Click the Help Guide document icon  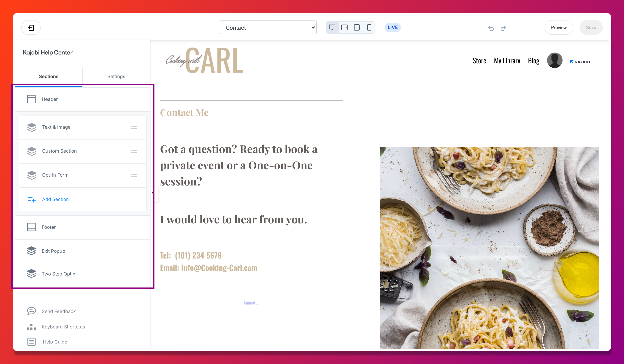[32, 342]
